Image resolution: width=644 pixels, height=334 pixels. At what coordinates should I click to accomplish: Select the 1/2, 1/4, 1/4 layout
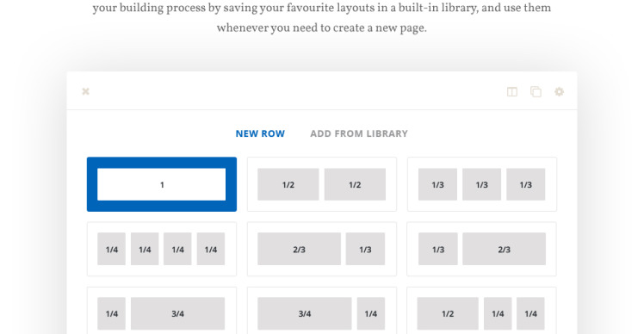pos(482,311)
